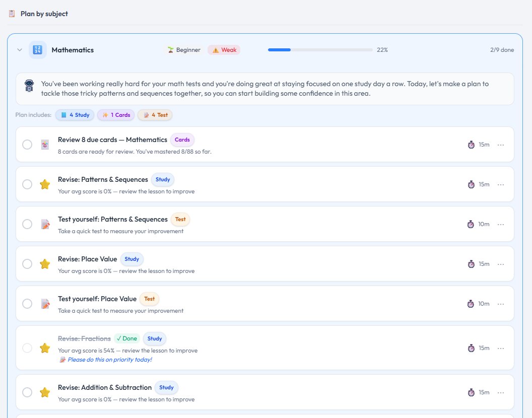Click the pencil note icon beside priority message

coord(62,360)
